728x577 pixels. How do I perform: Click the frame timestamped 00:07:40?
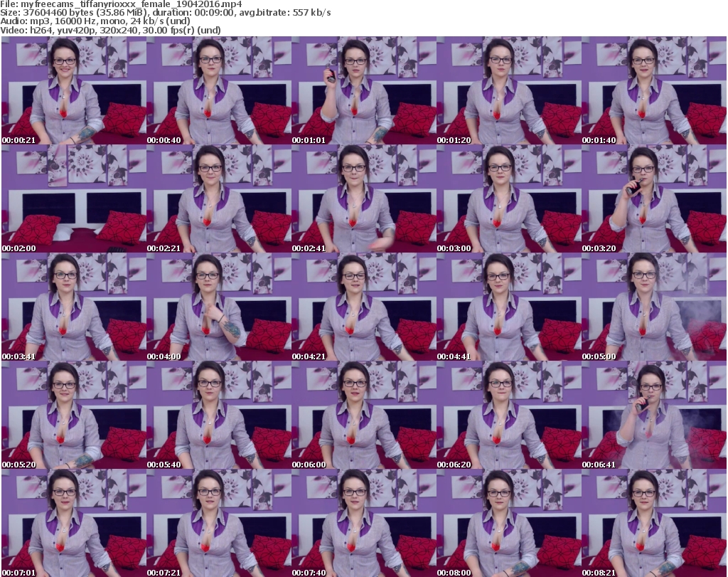tap(364, 523)
